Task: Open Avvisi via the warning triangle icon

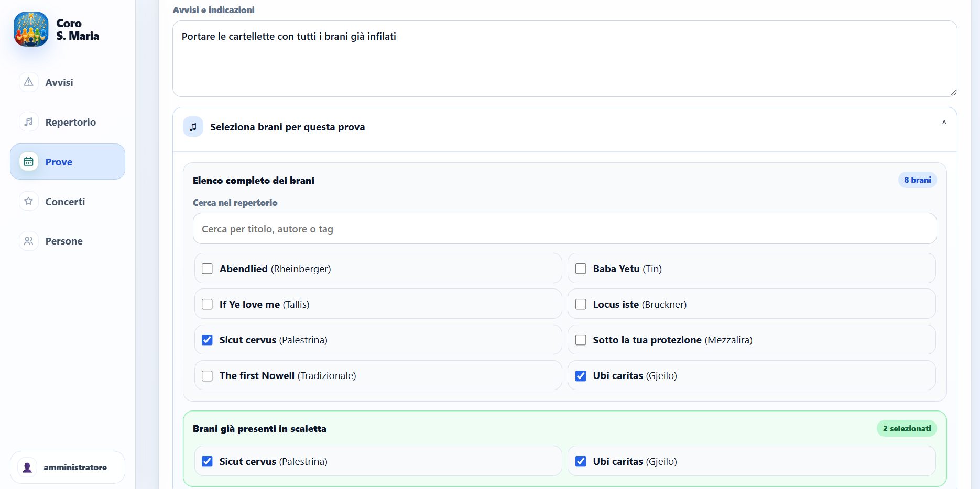Action: (29, 82)
